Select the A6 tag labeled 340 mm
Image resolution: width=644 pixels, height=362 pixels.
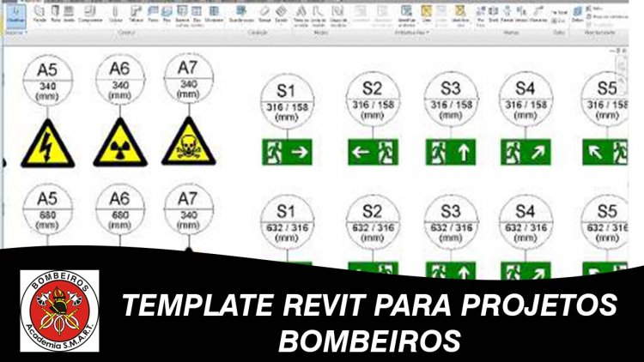[x=120, y=80]
